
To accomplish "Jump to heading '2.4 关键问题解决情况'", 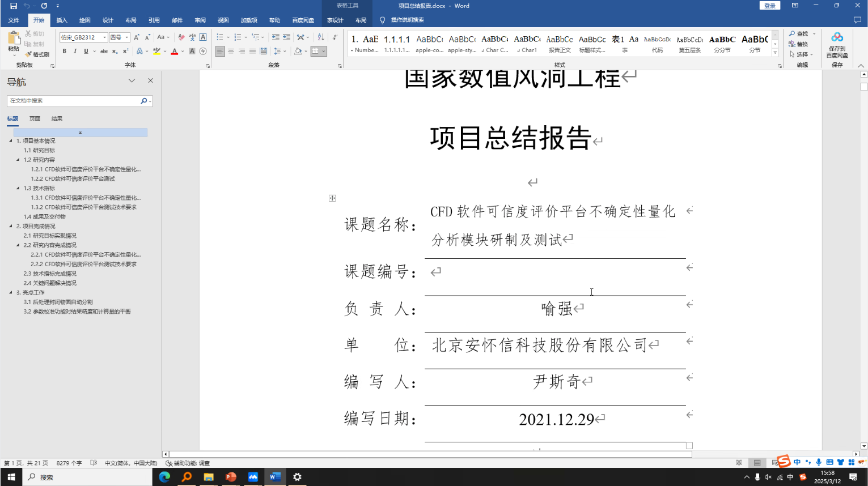I will tap(50, 283).
